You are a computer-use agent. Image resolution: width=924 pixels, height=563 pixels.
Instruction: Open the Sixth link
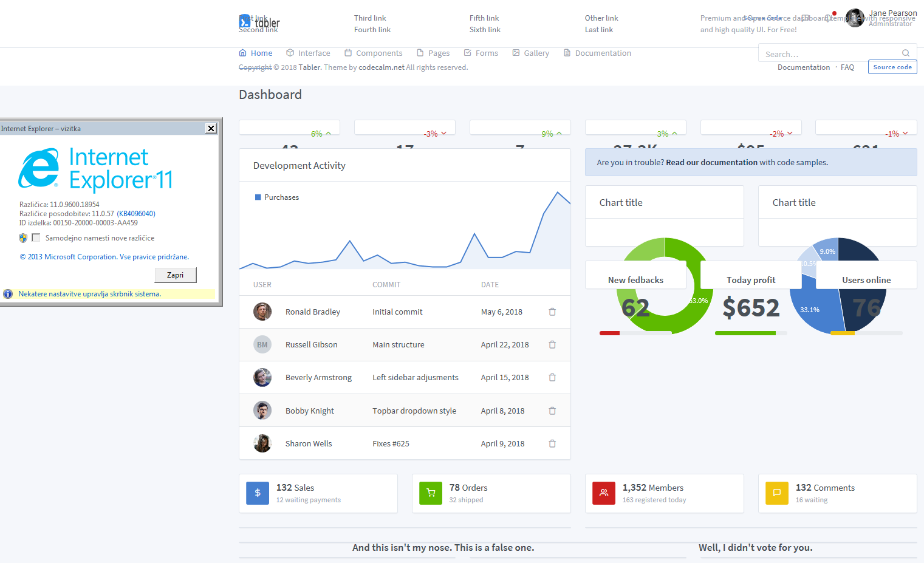point(485,30)
